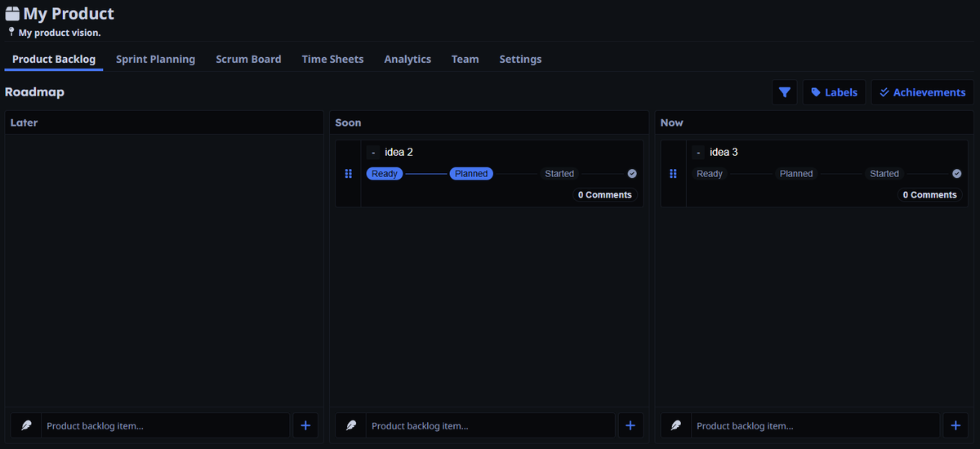Screen dimensions: 980x449
Task: Click the feather icon in Soon column
Action: click(x=351, y=425)
